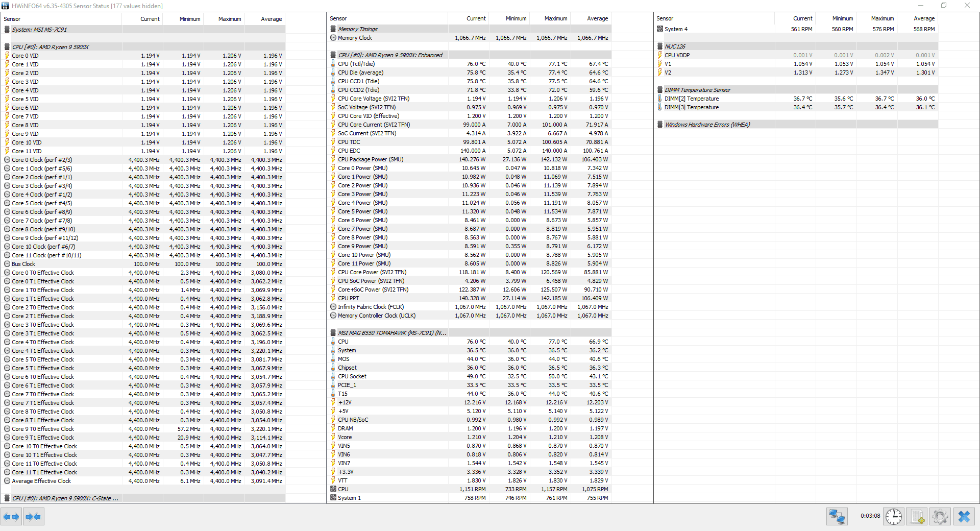This screenshot has height=531, width=980.
Task: Select the CPU [#0] Enhanced section header
Action: pos(469,55)
